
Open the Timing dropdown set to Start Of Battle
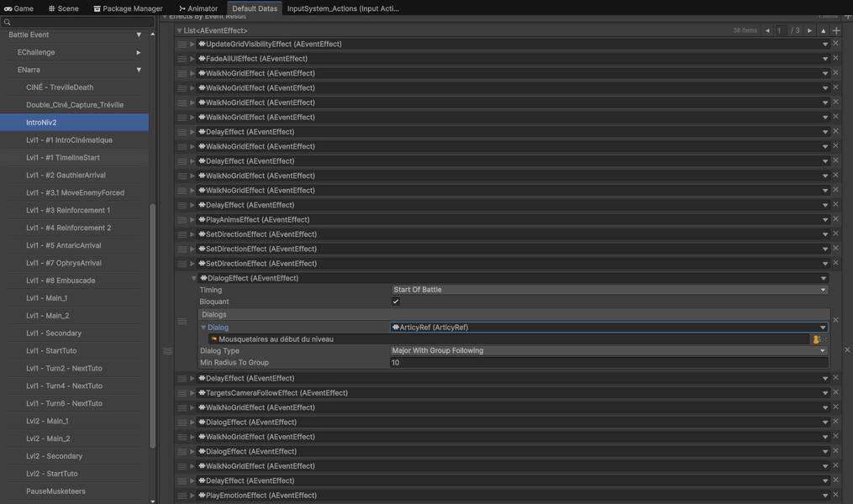(x=608, y=290)
